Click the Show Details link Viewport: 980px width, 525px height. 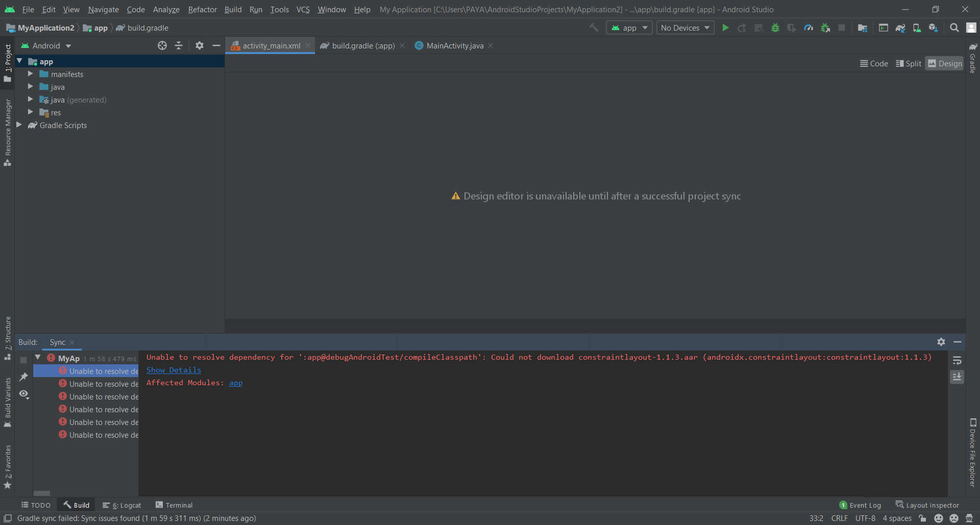pyautogui.click(x=174, y=370)
